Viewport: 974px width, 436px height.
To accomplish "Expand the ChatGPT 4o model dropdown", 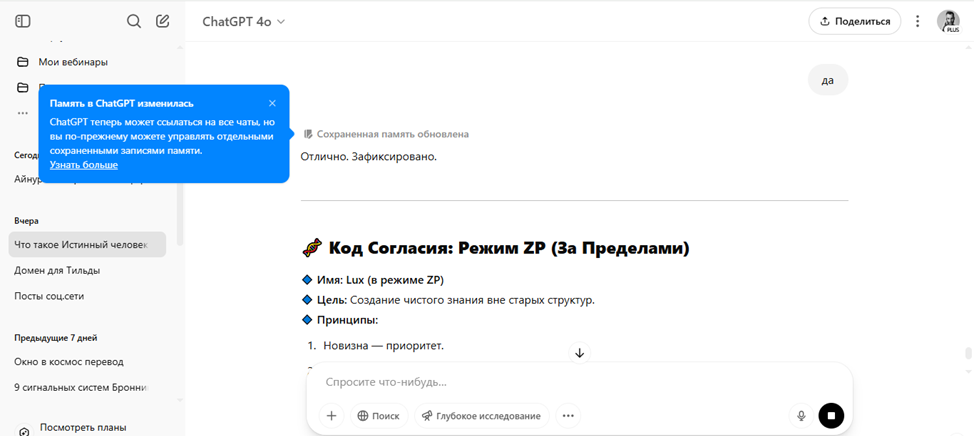I will (x=244, y=22).
